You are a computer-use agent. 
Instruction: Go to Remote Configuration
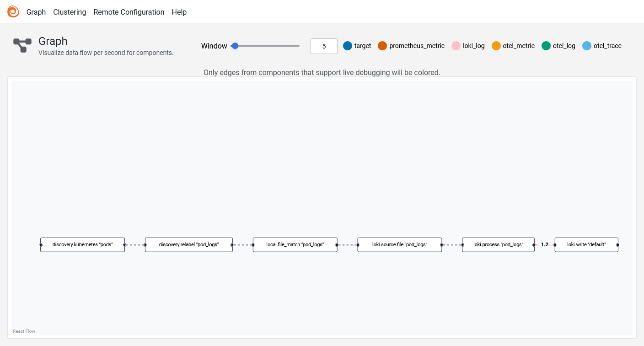click(x=129, y=12)
